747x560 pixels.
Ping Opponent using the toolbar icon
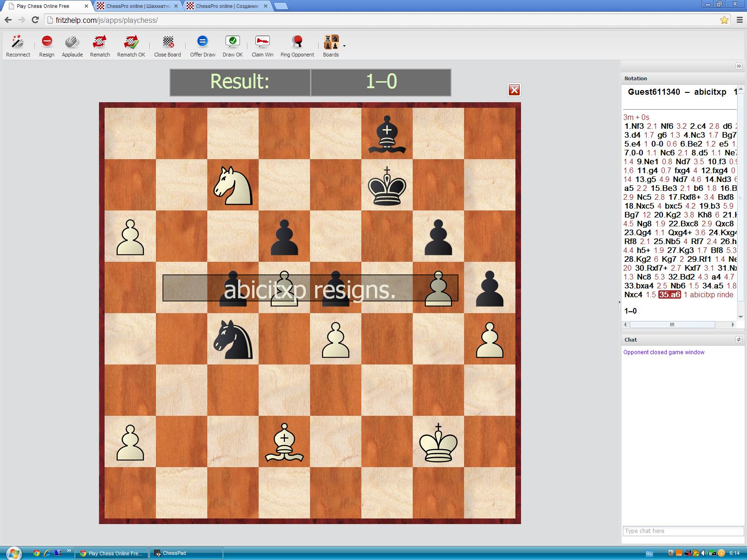(x=297, y=42)
